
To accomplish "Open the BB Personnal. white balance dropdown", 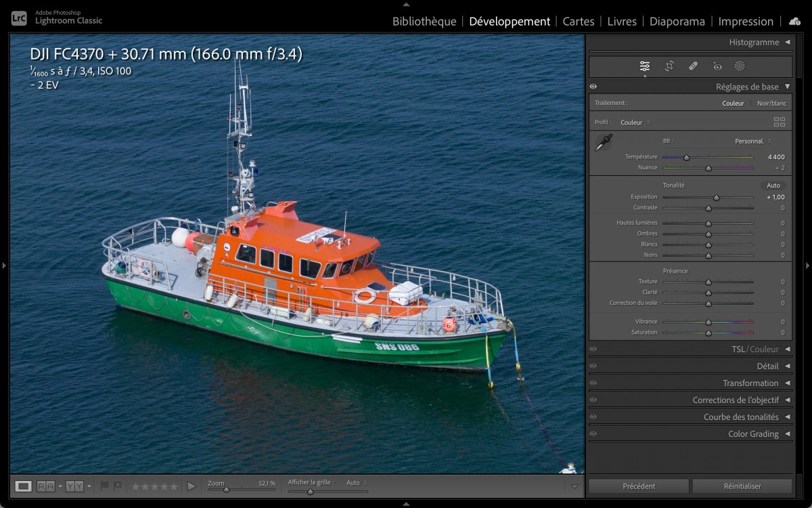I will 752,142.
